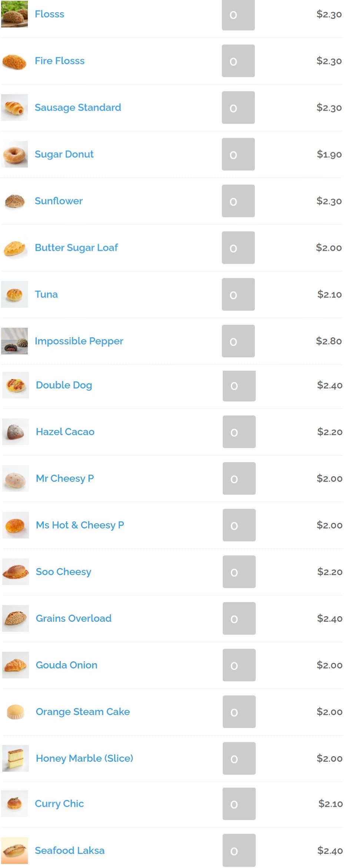
Task: Open Impossible Pepper product page link
Action: click(79, 341)
